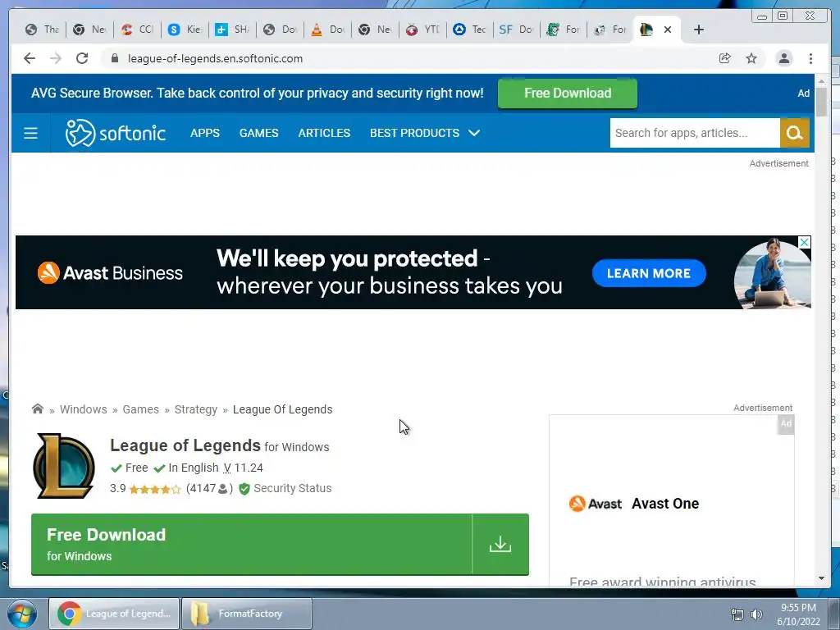This screenshot has width=840, height=630.
Task: Go to Games breadcrumb link
Action: point(141,409)
